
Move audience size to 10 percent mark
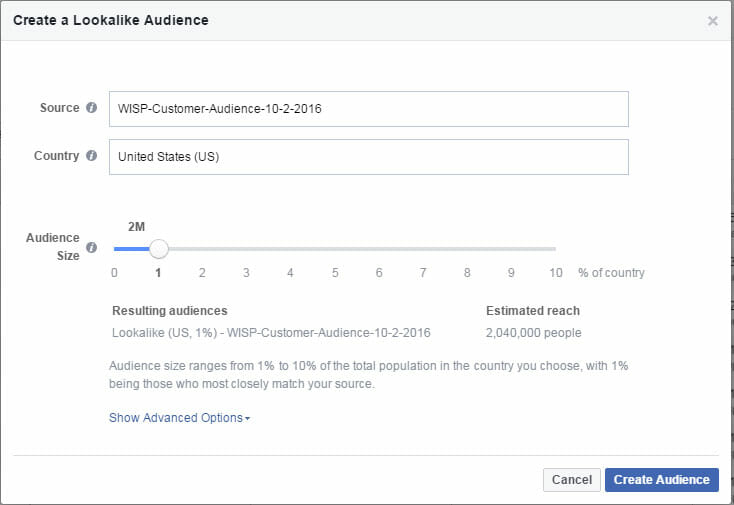point(555,249)
